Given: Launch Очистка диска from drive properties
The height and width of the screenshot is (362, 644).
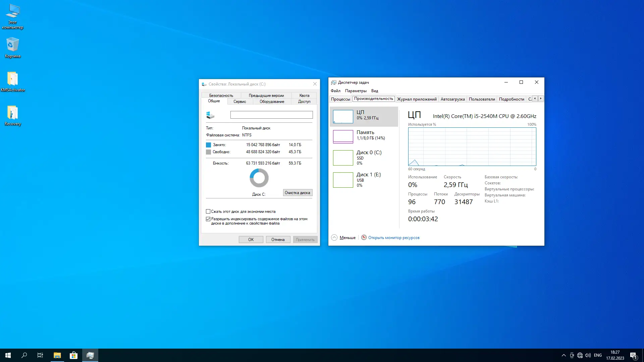Looking at the screenshot, I should coord(297,192).
